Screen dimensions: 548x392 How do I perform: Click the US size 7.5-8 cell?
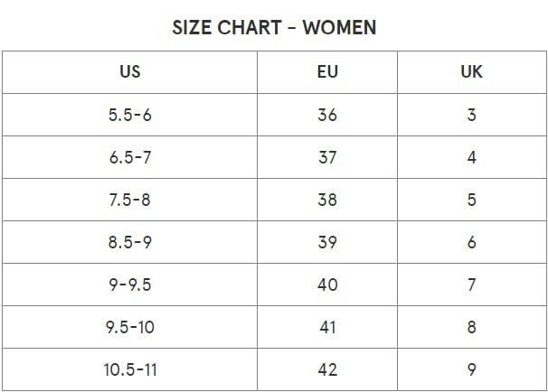coord(129,200)
